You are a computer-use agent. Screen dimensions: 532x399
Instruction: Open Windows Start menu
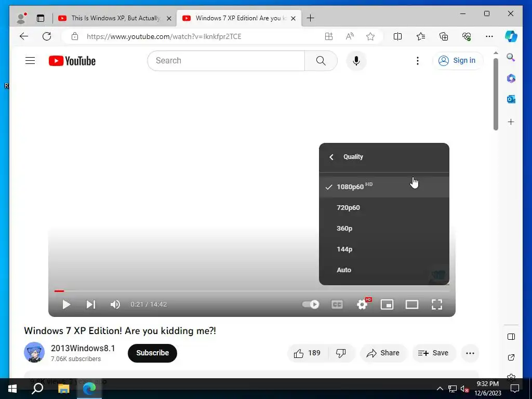click(x=12, y=389)
